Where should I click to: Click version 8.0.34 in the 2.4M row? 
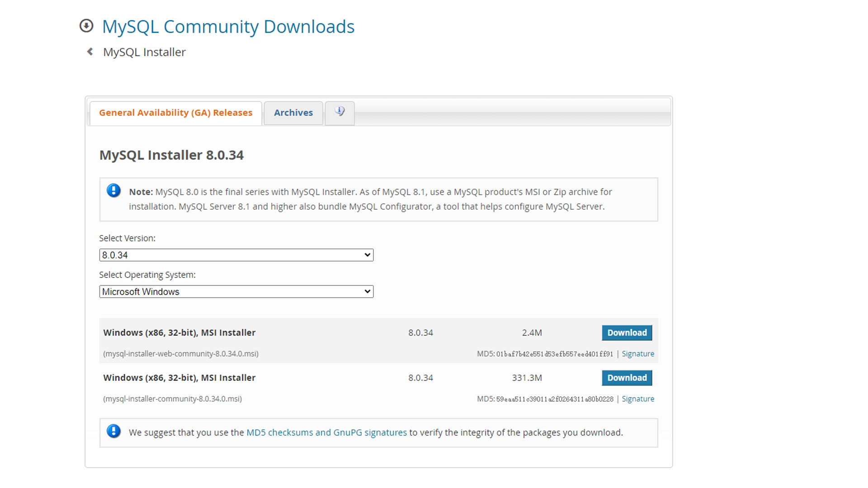point(420,333)
